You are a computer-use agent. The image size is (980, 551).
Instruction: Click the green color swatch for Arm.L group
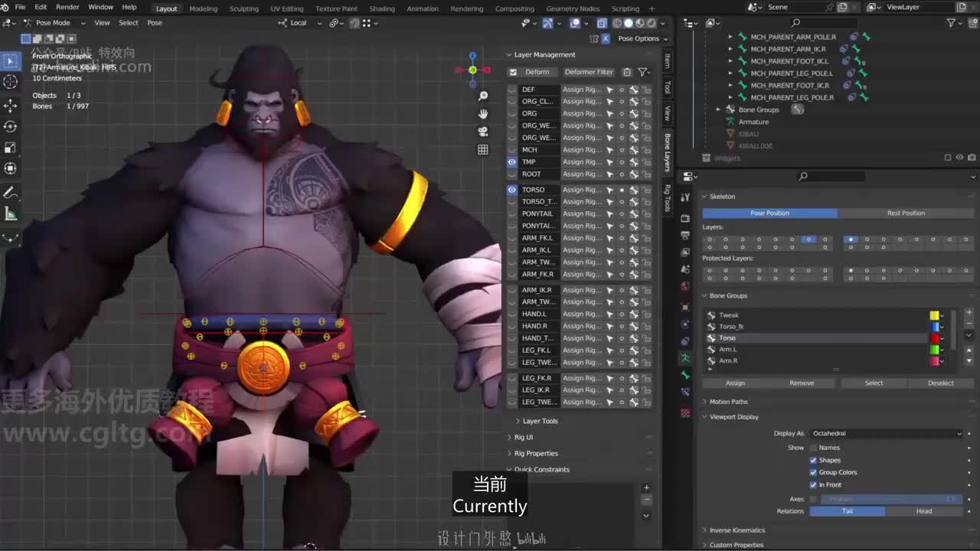click(934, 350)
